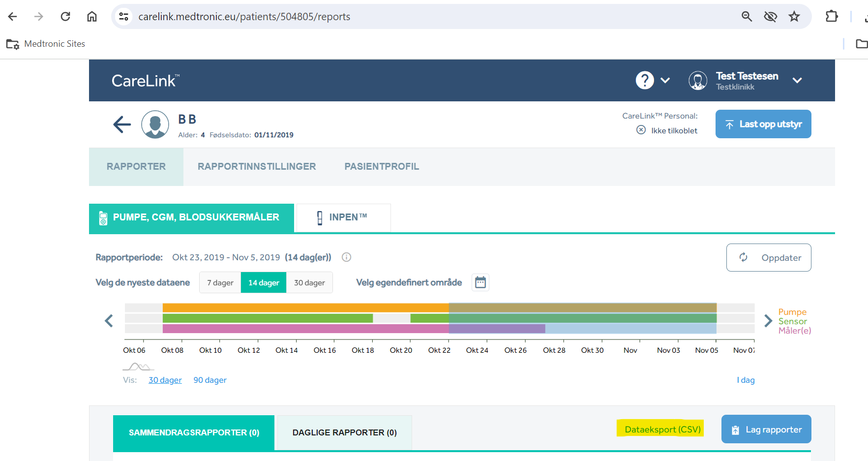Click the CareLink logo

[x=146, y=81]
